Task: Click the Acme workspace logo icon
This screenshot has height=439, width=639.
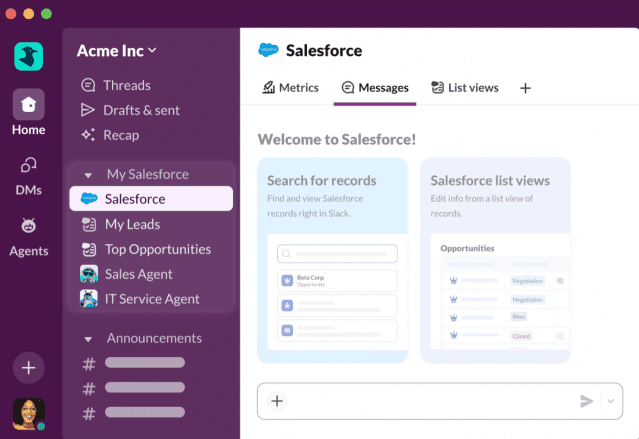Action: pos(29,56)
